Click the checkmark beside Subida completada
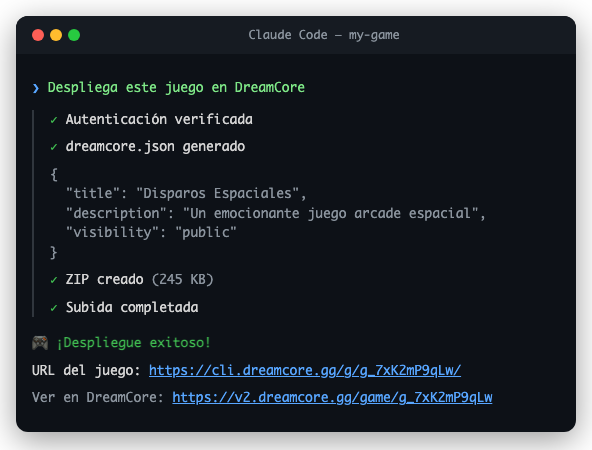The width and height of the screenshot is (592, 450). 54,308
